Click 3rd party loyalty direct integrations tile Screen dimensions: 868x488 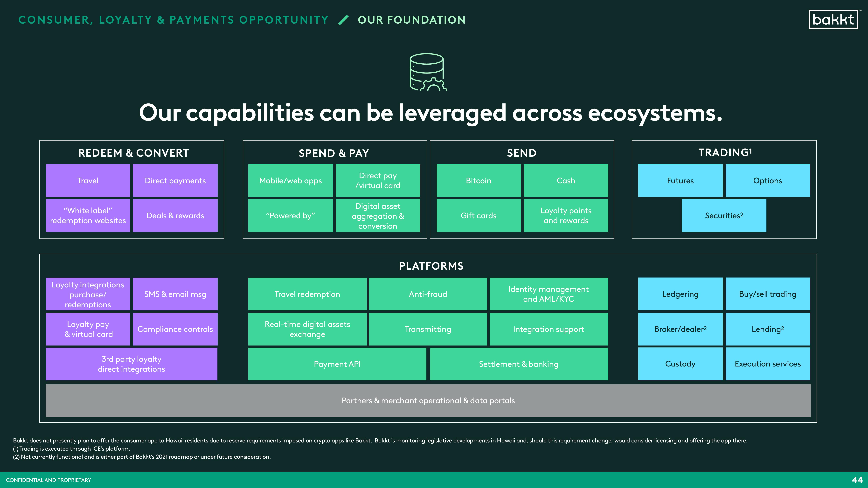(x=132, y=364)
